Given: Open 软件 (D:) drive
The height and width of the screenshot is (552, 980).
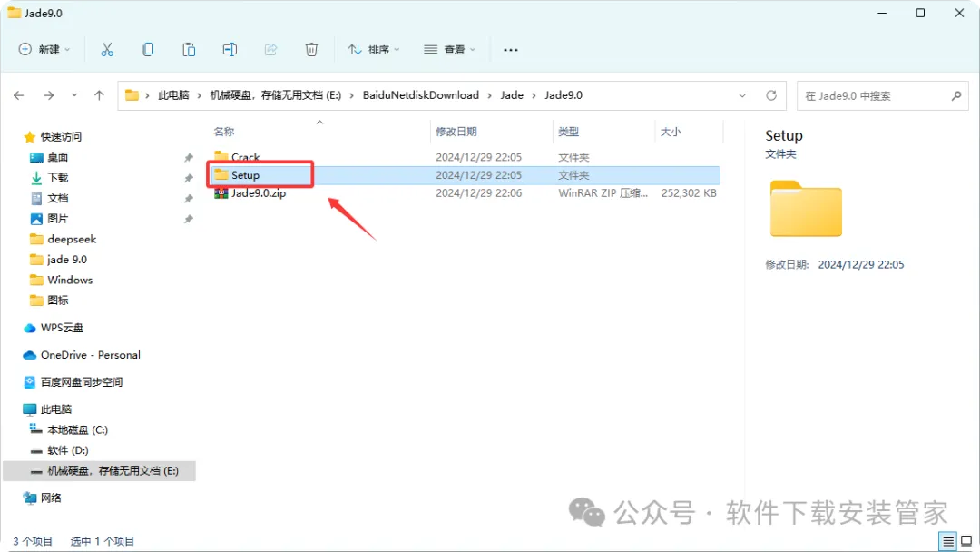Looking at the screenshot, I should point(67,450).
